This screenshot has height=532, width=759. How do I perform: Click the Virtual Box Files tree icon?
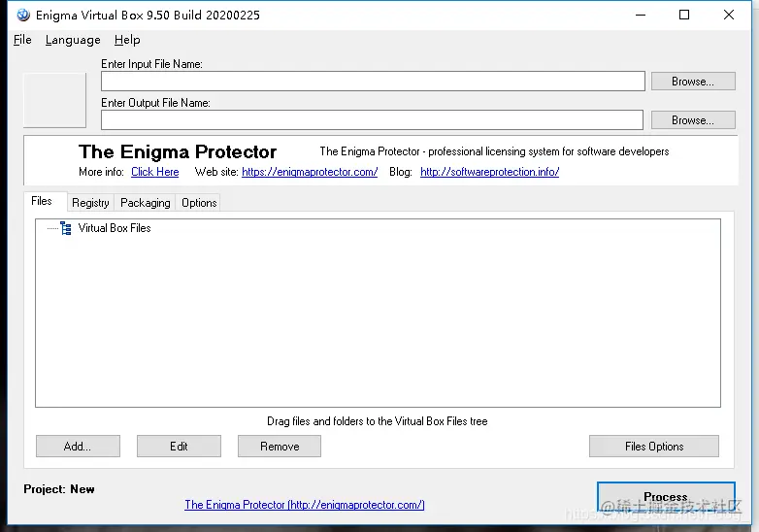[x=66, y=228]
